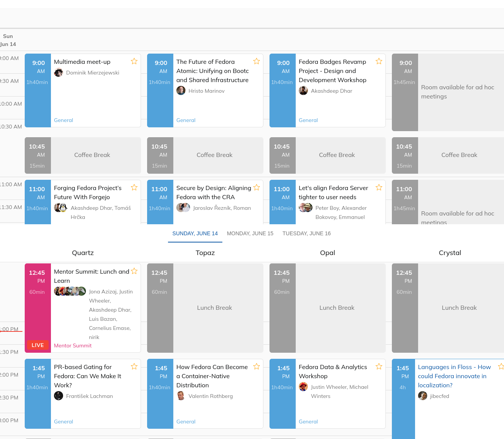Open Languages in Floss localization session

tap(454, 376)
